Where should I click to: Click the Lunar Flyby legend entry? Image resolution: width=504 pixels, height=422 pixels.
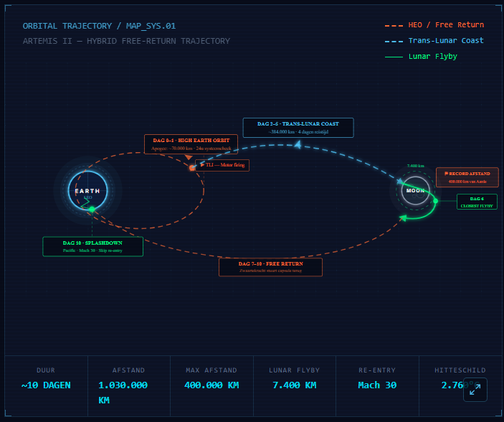421,57
